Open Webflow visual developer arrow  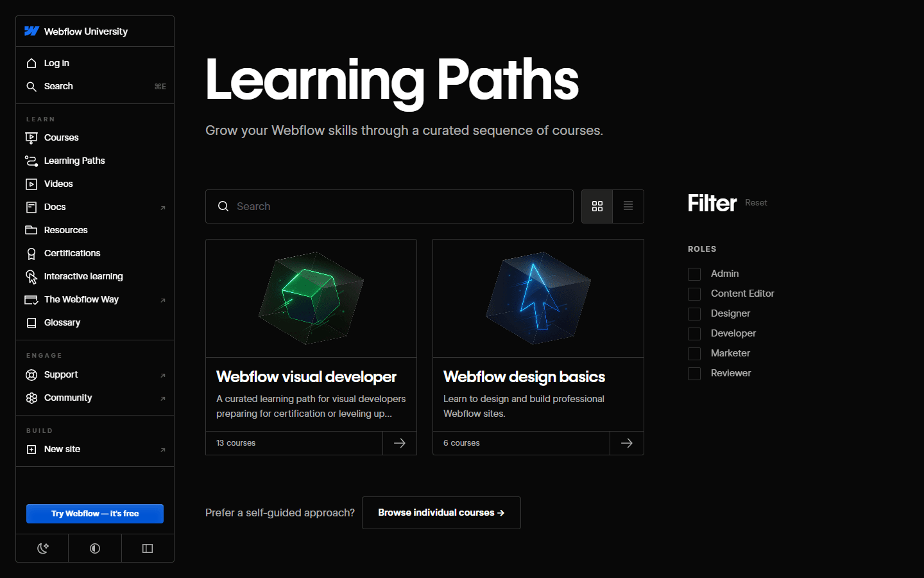click(x=400, y=443)
